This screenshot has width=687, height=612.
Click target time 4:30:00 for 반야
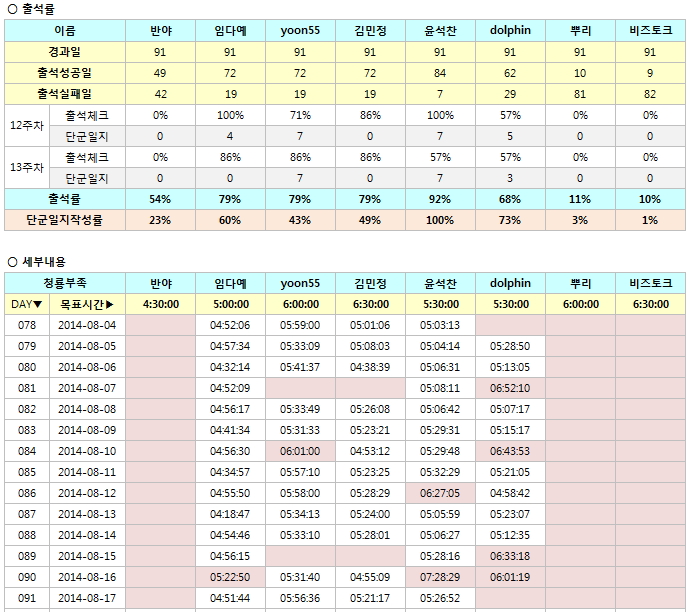pyautogui.click(x=161, y=304)
